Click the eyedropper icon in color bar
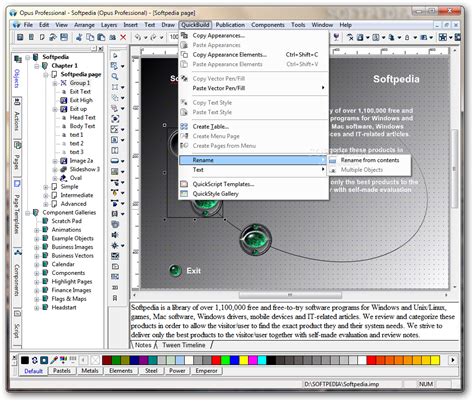This screenshot has height=402, width=474. (54, 360)
